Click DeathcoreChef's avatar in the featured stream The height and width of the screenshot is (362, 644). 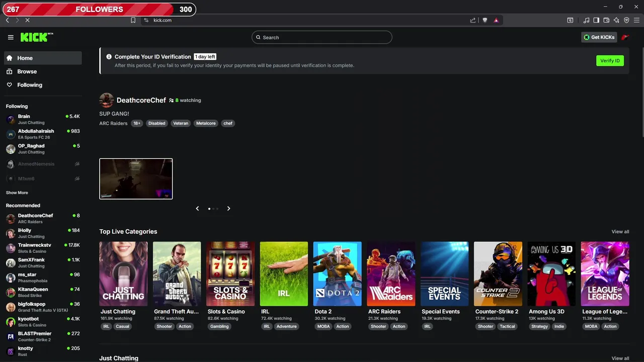coord(106,100)
